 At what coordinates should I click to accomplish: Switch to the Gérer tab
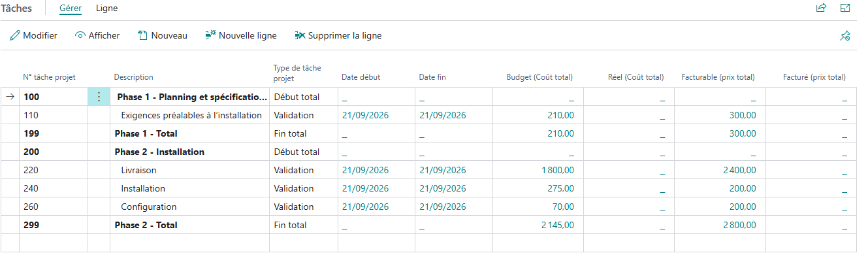(70, 8)
